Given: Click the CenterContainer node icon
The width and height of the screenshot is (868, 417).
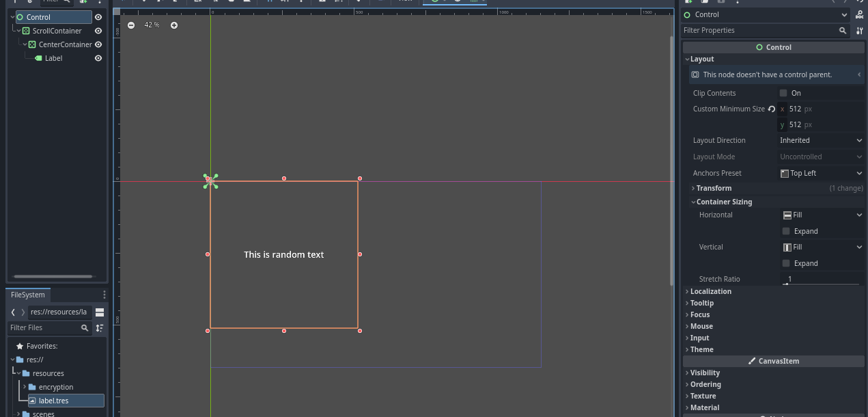Looking at the screenshot, I should (x=32, y=44).
